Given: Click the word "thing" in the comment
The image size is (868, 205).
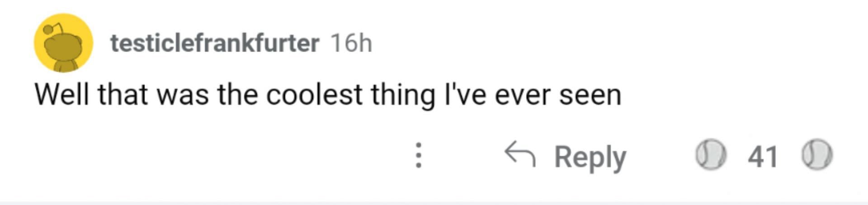Looking at the screenshot, I should [x=403, y=95].
